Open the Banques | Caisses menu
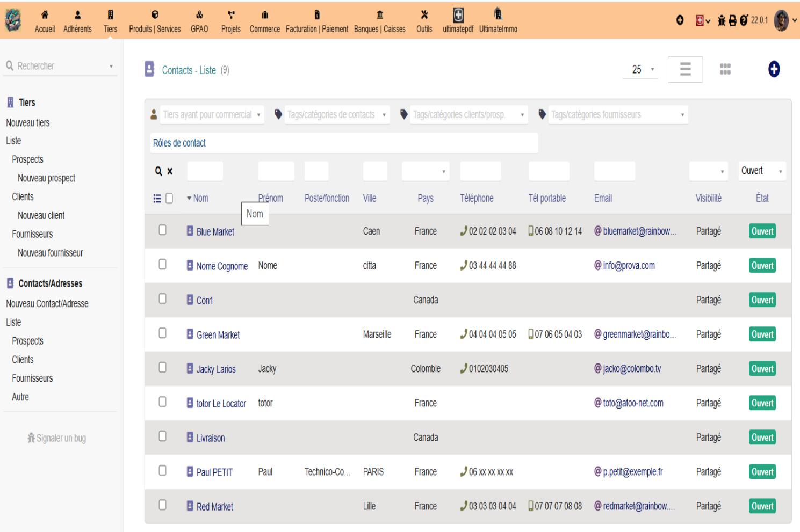The image size is (800, 532). click(380, 21)
